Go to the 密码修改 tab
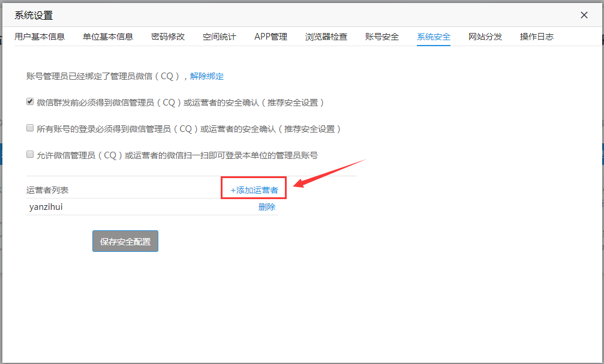 [x=168, y=37]
